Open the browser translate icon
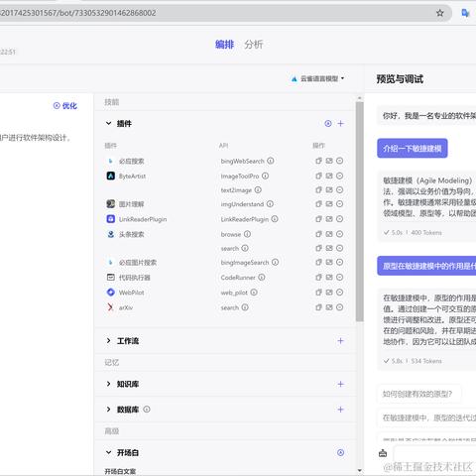The width and height of the screenshot is (476, 476). (x=465, y=13)
